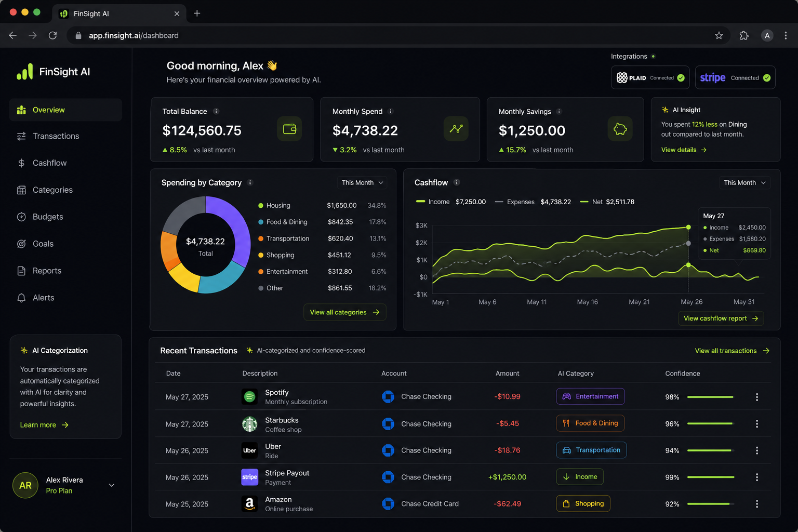798x532 pixels.
Task: Open Spending by Category This Month dropdown
Action: tap(363, 182)
